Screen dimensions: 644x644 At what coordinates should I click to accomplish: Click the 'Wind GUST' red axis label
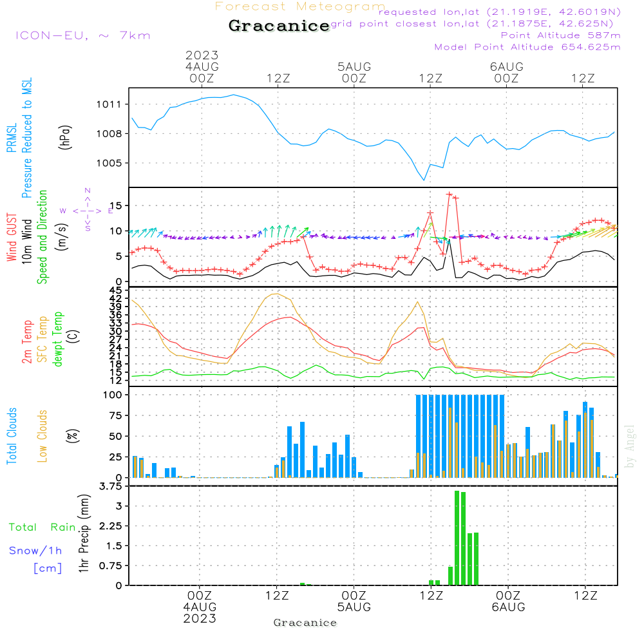[12, 237]
